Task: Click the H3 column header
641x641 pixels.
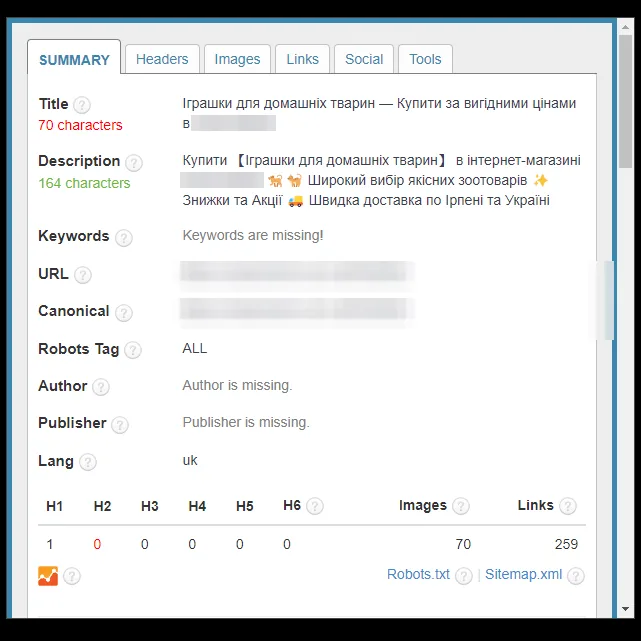Action: [150, 506]
